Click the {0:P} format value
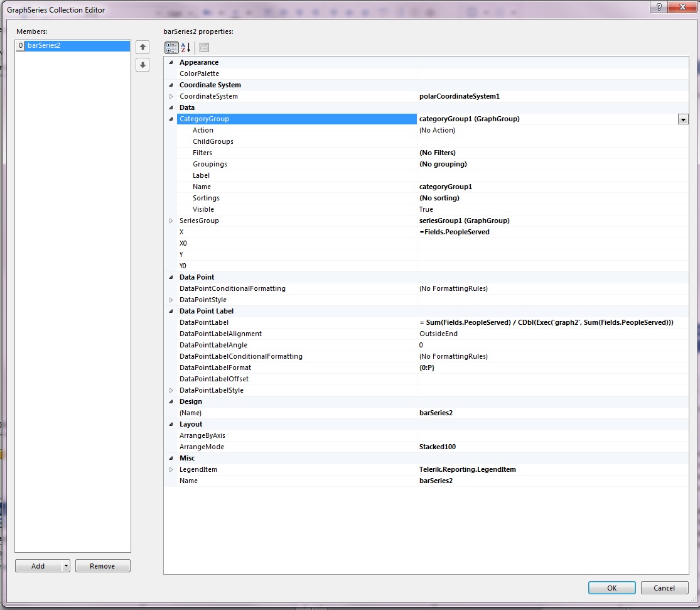The image size is (700, 610). [x=427, y=368]
